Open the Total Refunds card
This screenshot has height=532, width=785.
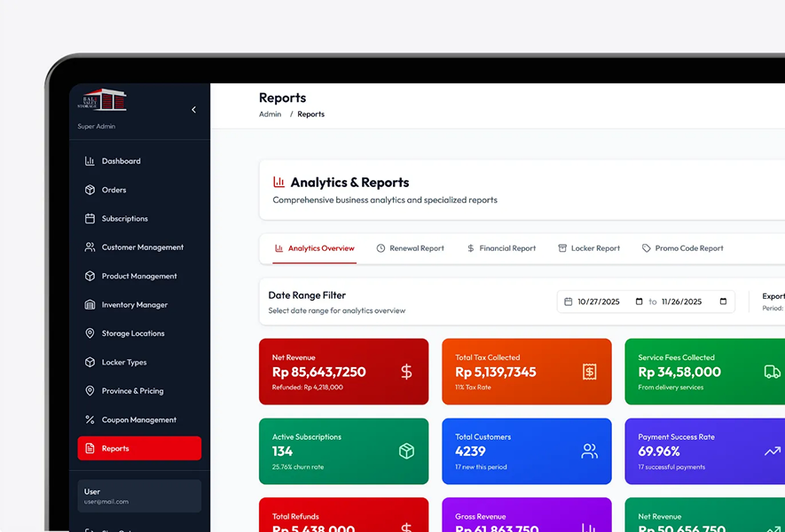coord(343,515)
